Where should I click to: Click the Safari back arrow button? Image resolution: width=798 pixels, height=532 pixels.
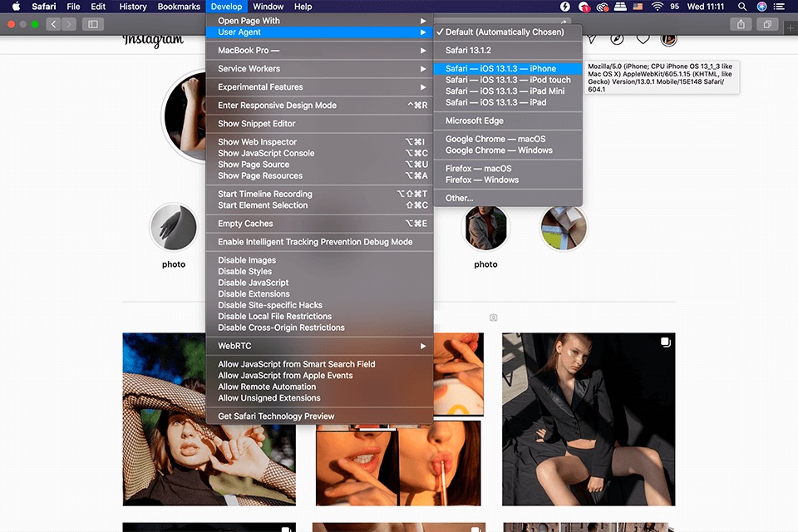pyautogui.click(x=54, y=25)
